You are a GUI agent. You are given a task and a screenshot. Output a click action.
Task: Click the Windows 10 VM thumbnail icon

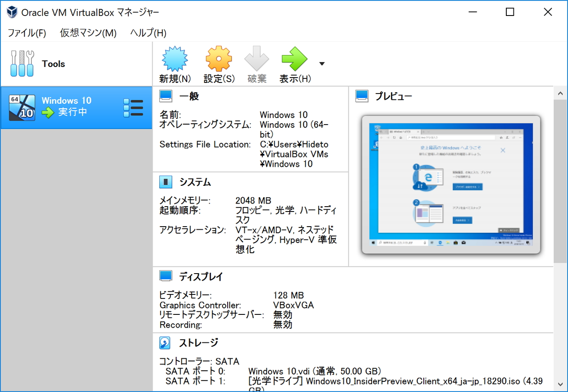pyautogui.click(x=21, y=107)
